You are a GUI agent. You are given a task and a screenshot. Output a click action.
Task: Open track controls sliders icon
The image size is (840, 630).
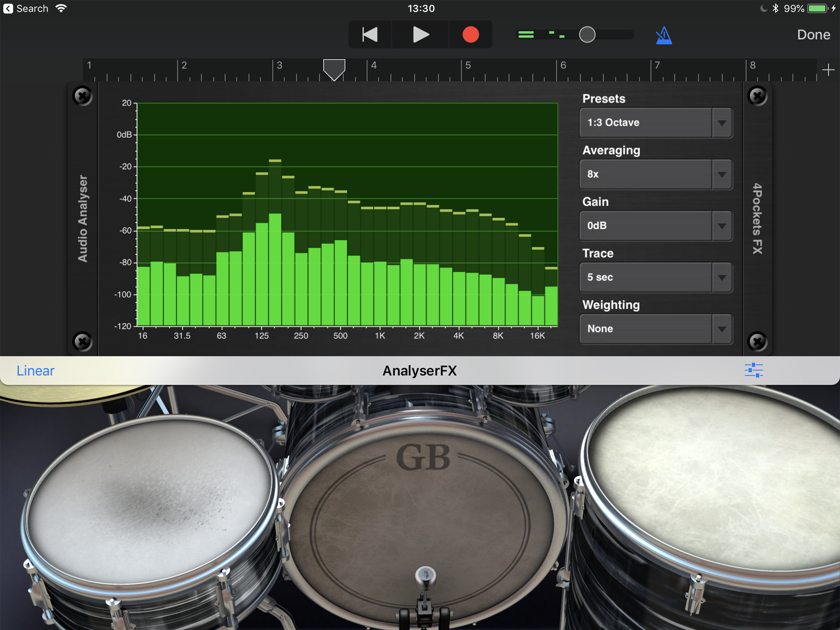pyautogui.click(x=753, y=370)
